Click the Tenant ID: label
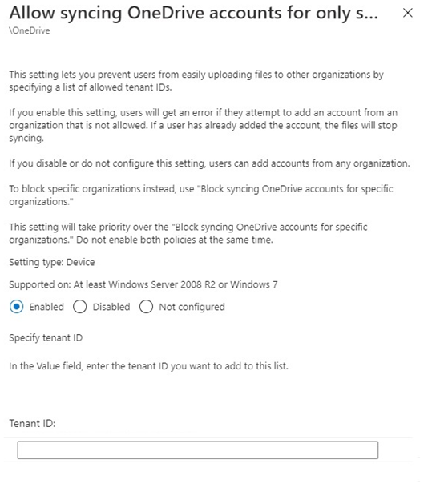 point(32,423)
